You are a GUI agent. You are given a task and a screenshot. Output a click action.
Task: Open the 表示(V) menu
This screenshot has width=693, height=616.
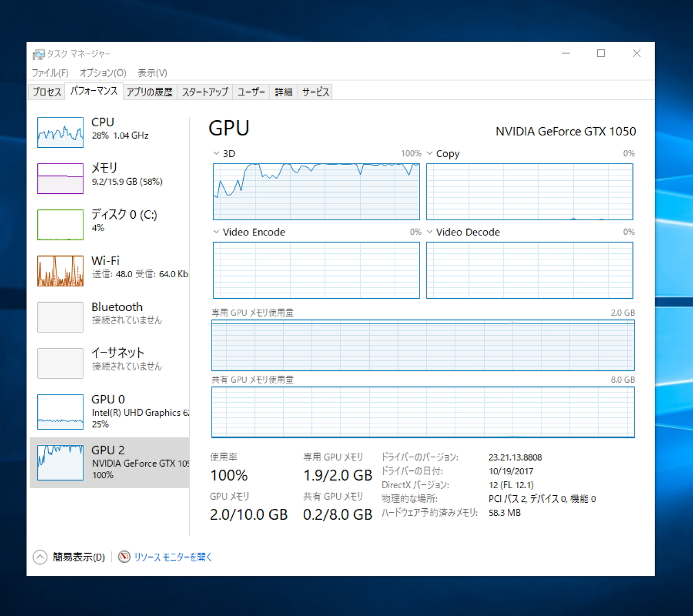tap(152, 73)
